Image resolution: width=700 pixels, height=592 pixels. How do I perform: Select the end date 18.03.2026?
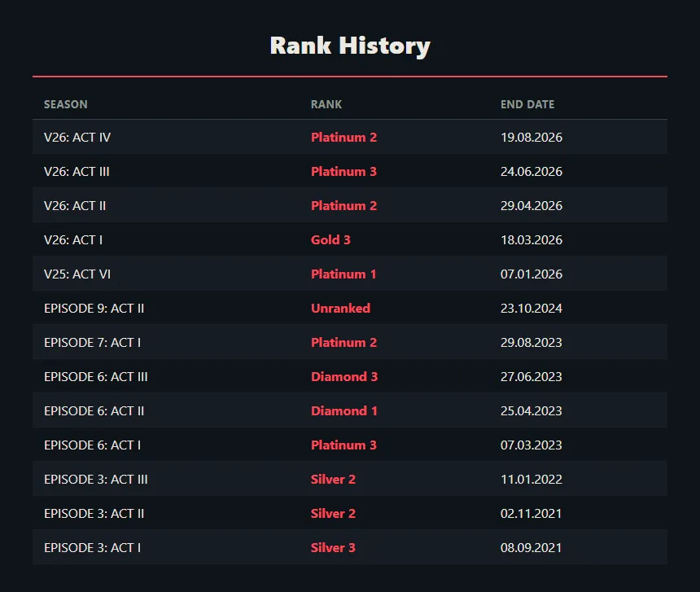click(x=532, y=239)
